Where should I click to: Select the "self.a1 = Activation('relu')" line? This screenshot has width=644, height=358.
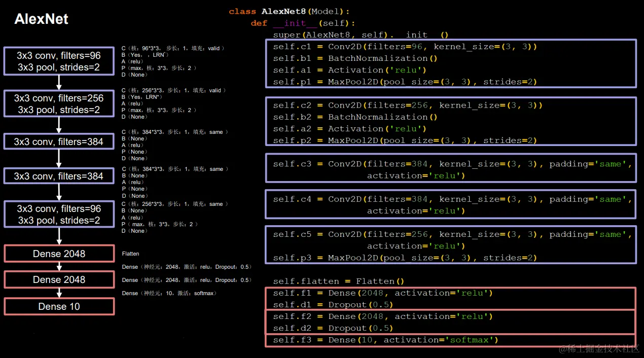[x=349, y=70]
